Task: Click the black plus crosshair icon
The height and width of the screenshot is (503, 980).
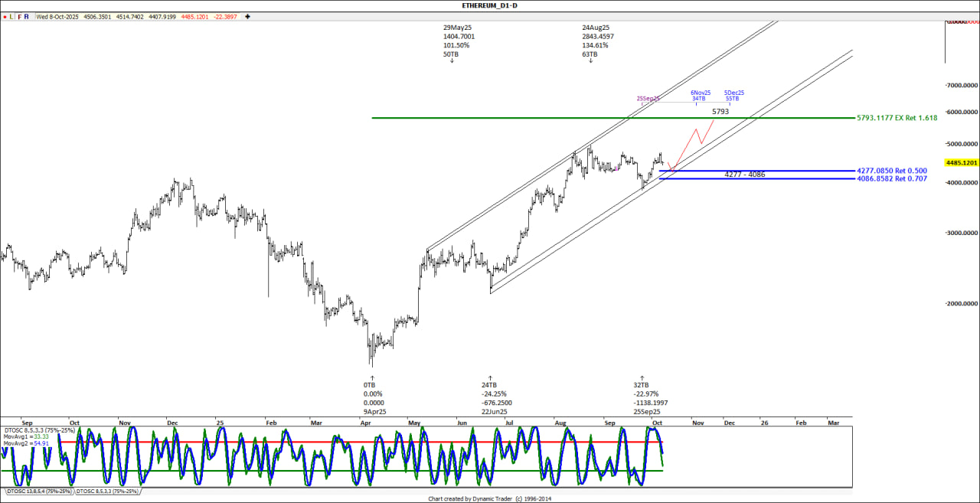Action: (x=247, y=15)
